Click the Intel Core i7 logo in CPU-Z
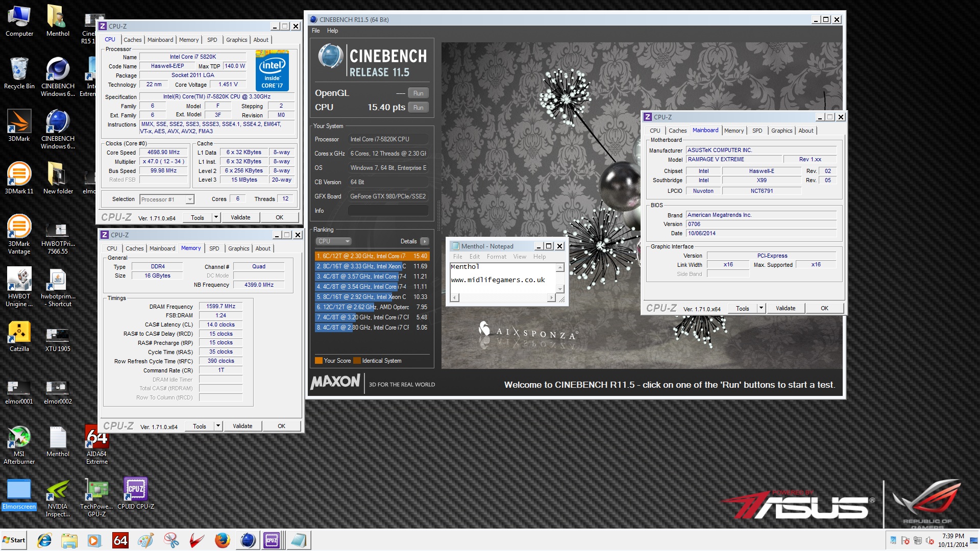 272,71
